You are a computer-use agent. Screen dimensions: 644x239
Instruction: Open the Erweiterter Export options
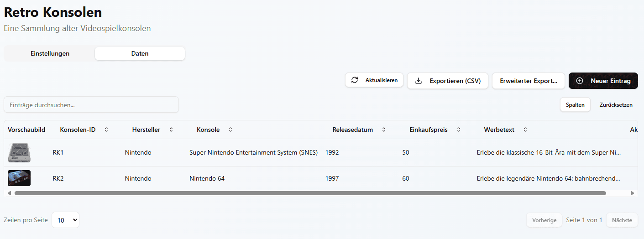click(x=528, y=81)
